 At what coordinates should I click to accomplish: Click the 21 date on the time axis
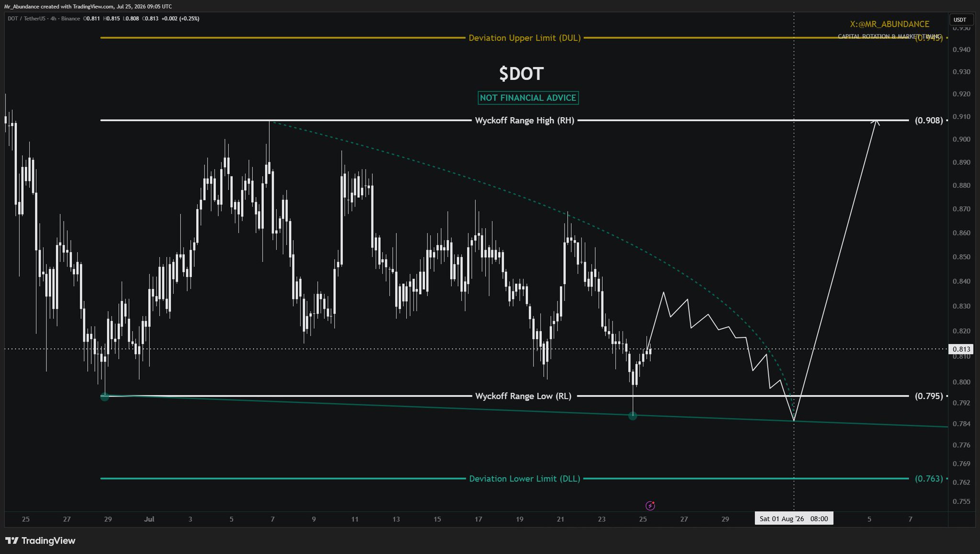click(x=561, y=519)
